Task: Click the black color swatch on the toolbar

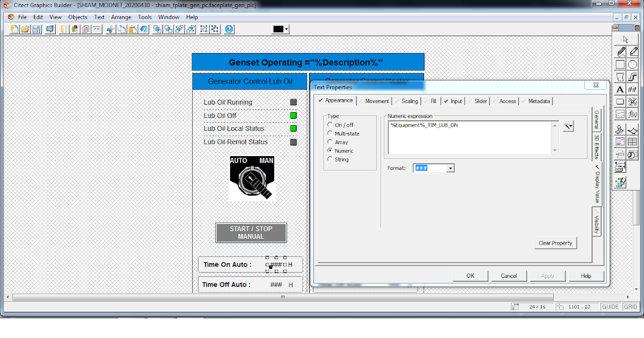Action: tap(278, 30)
